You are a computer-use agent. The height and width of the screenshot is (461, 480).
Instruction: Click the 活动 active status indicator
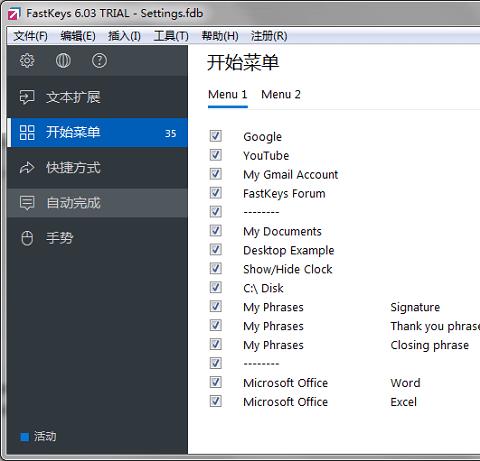[38, 436]
